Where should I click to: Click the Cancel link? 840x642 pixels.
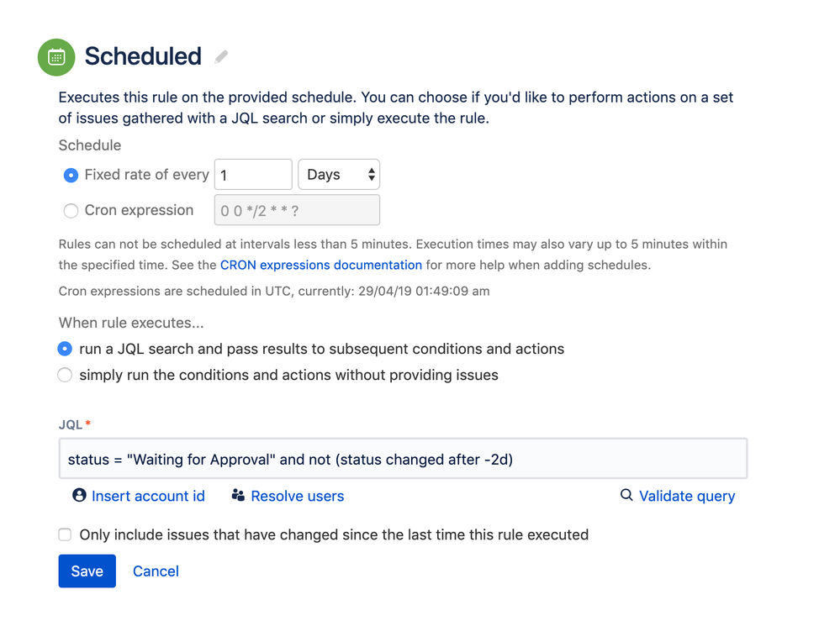pyautogui.click(x=156, y=571)
